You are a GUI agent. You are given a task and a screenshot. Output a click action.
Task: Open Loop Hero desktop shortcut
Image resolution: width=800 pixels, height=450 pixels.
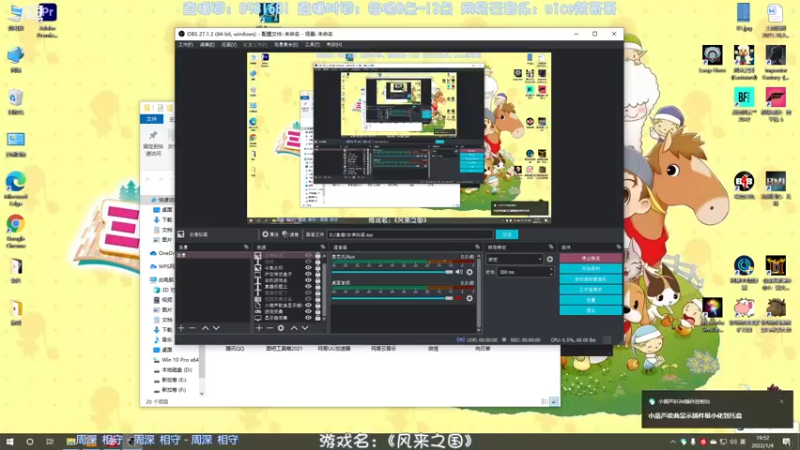(x=712, y=59)
